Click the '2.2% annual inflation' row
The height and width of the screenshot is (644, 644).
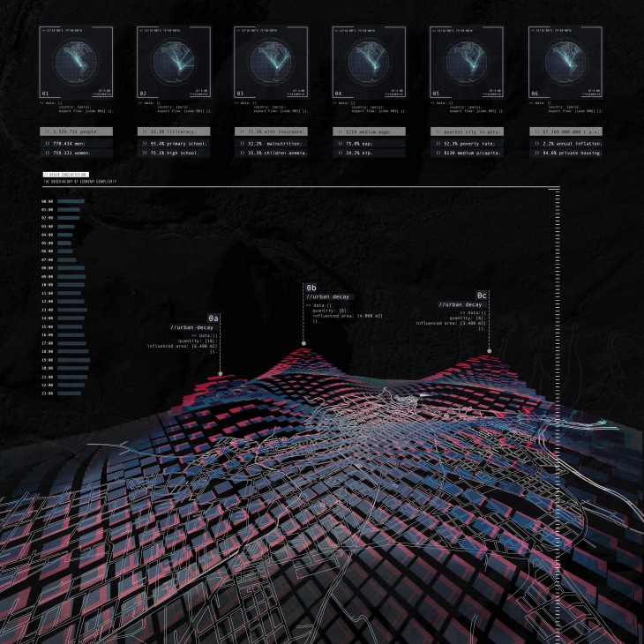564,143
